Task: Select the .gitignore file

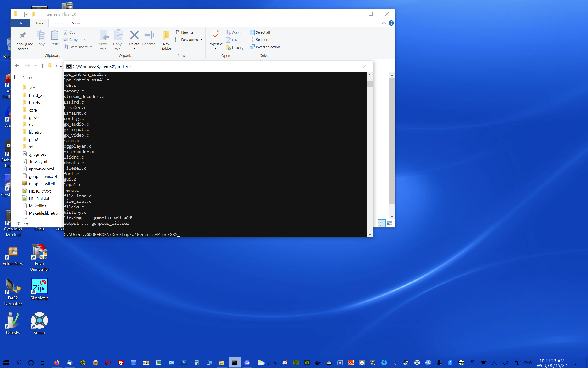Action: pyautogui.click(x=38, y=154)
